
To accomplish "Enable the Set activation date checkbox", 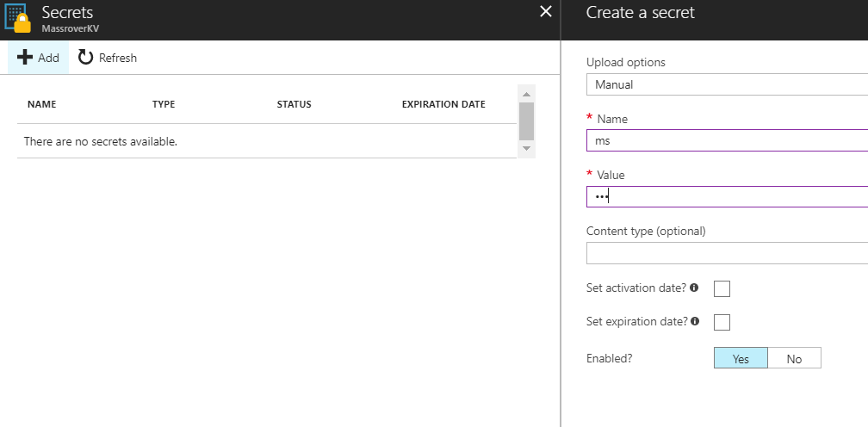I will tap(722, 288).
